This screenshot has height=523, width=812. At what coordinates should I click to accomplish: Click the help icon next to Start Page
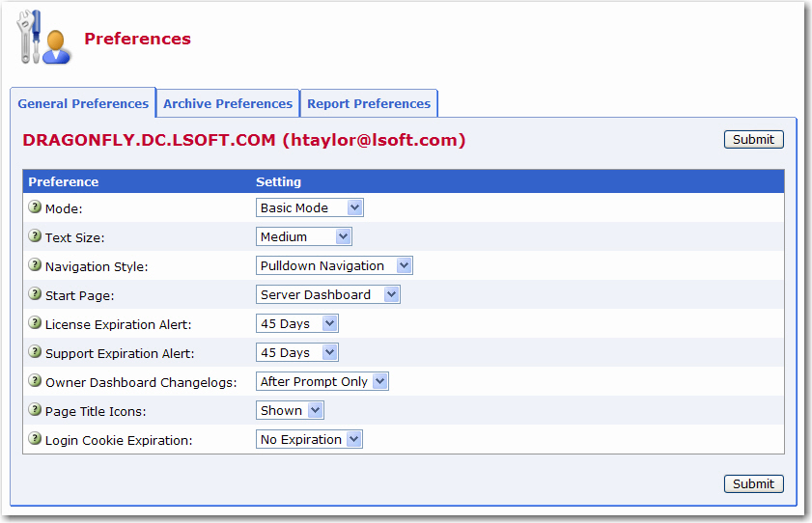(x=35, y=294)
